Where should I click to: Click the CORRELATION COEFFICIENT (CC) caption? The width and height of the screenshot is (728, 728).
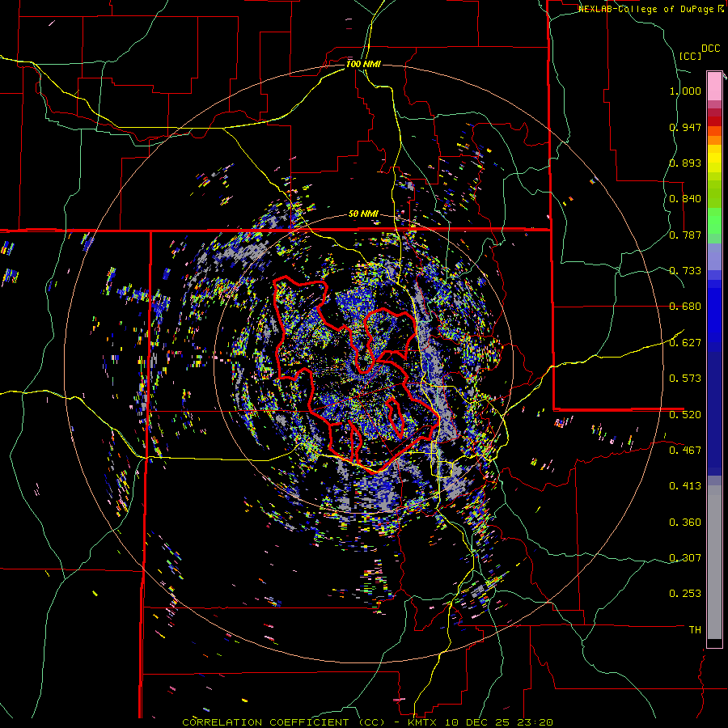pos(283,722)
